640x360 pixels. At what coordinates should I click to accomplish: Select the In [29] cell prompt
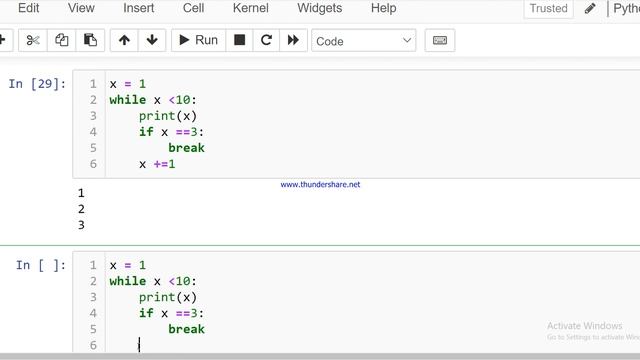[x=37, y=84]
